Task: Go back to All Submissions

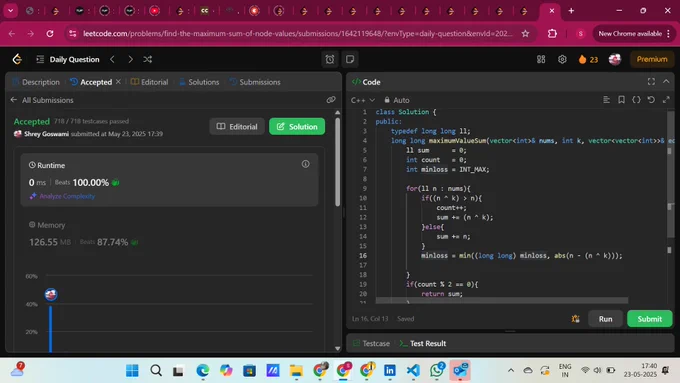Action: (42, 100)
